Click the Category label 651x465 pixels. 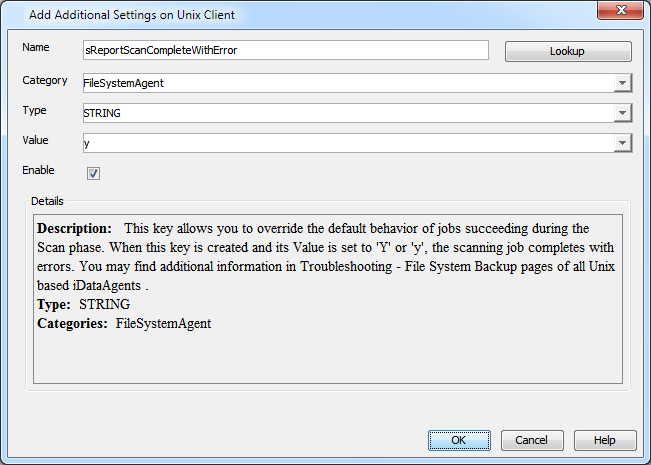44,80
